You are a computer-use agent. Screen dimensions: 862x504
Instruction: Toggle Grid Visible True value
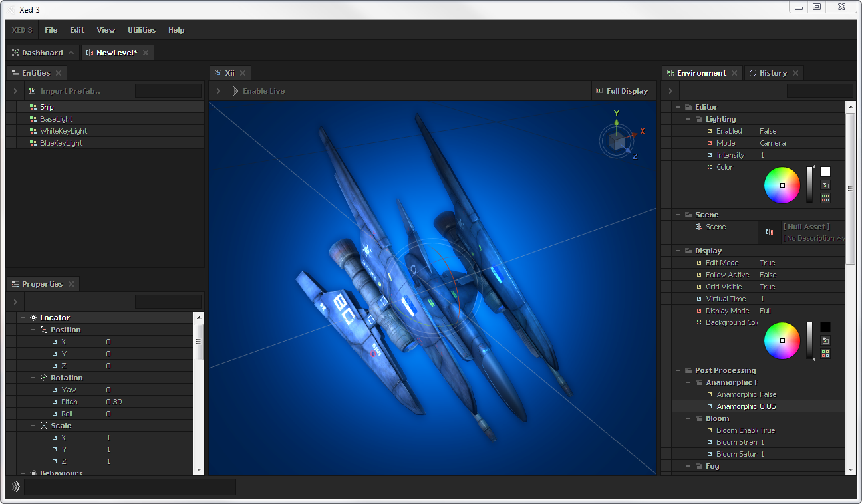768,287
